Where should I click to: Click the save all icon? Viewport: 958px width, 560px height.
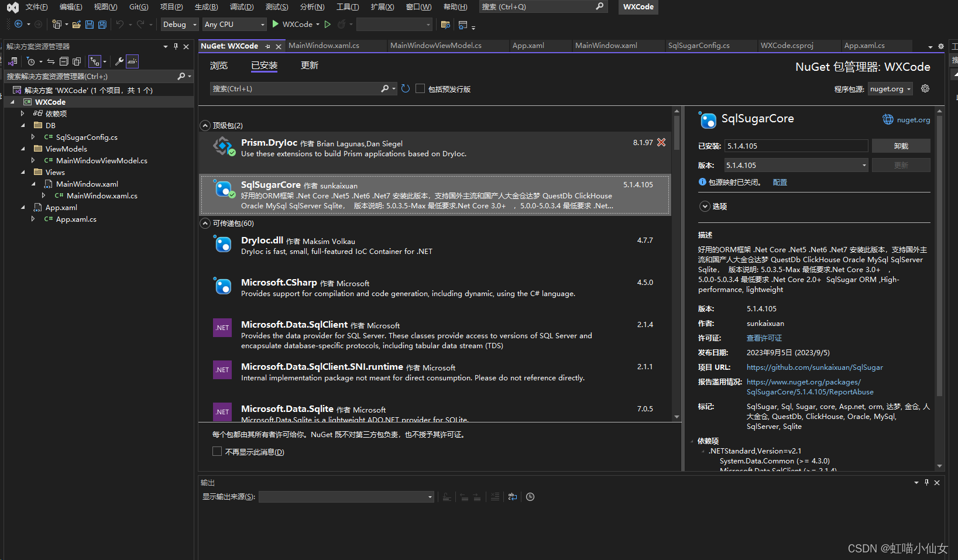(x=102, y=24)
